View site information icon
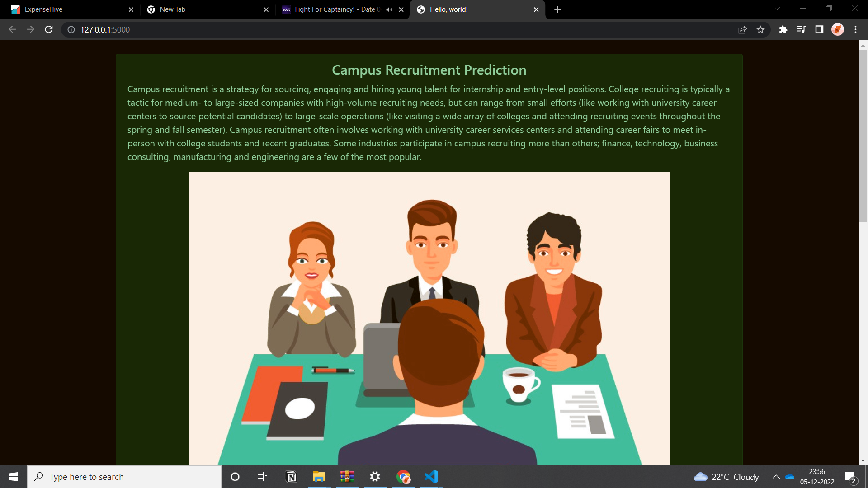The height and width of the screenshot is (488, 868). [x=71, y=30]
